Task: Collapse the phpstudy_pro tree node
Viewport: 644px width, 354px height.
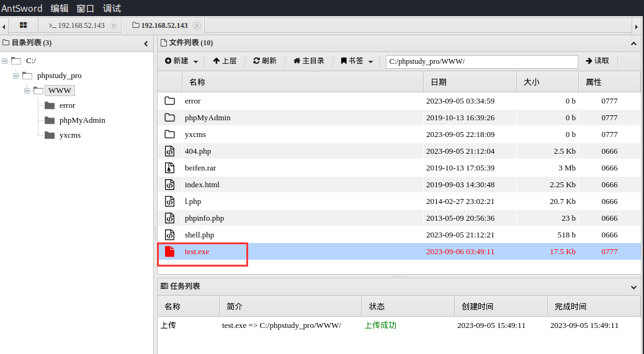Action: coord(16,76)
